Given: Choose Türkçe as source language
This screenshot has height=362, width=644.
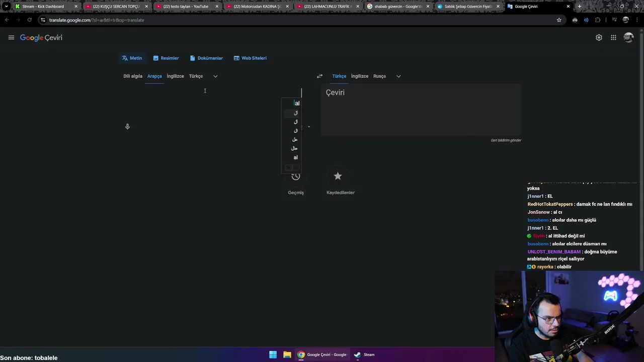Looking at the screenshot, I should tap(196, 76).
